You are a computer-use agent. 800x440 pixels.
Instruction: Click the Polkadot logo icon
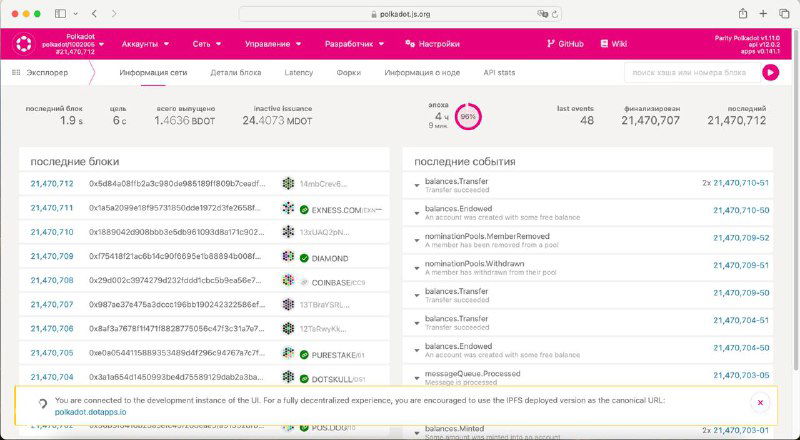tap(22, 44)
